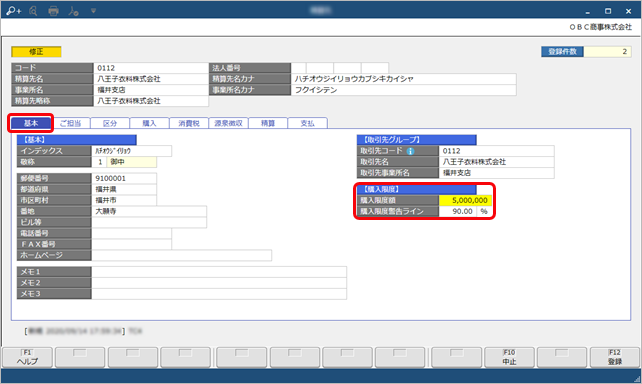This screenshot has height=384, width=642.
Task: Click the printer icon in title bar
Action: [x=53, y=11]
